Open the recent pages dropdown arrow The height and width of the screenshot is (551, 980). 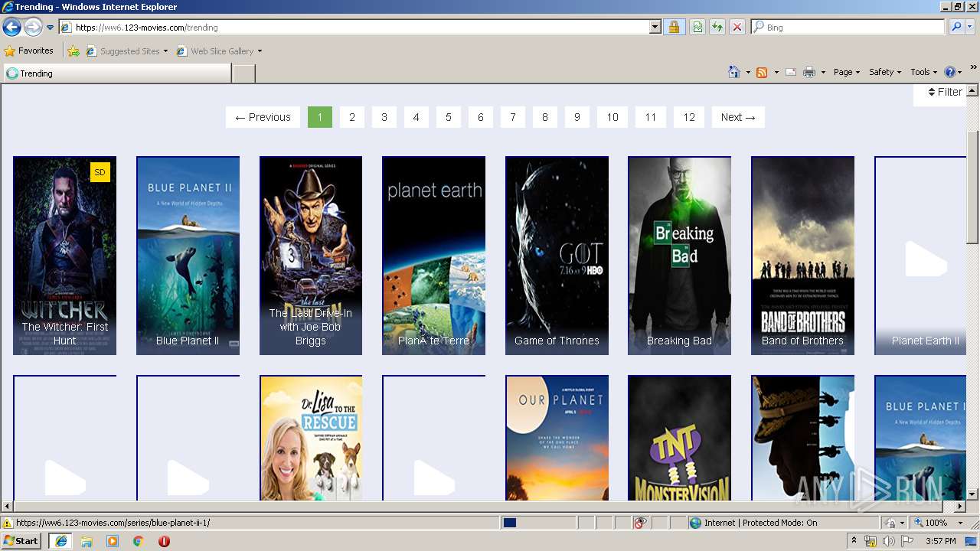(51, 28)
